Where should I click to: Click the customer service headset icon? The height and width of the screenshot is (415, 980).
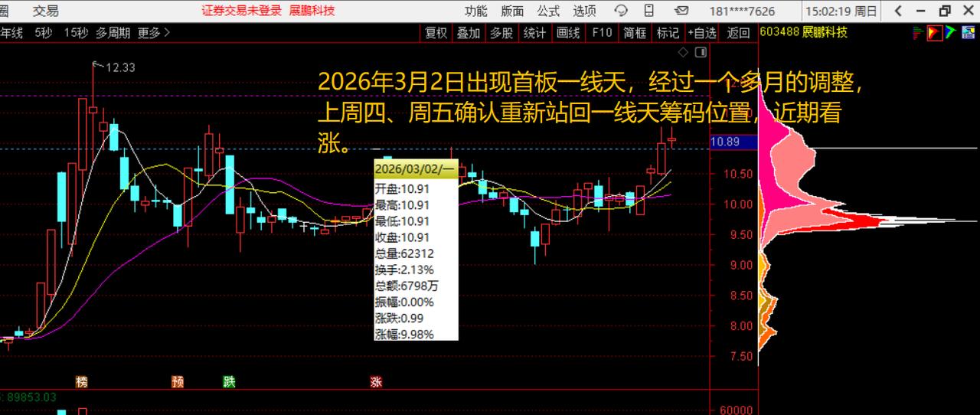pos(621,11)
